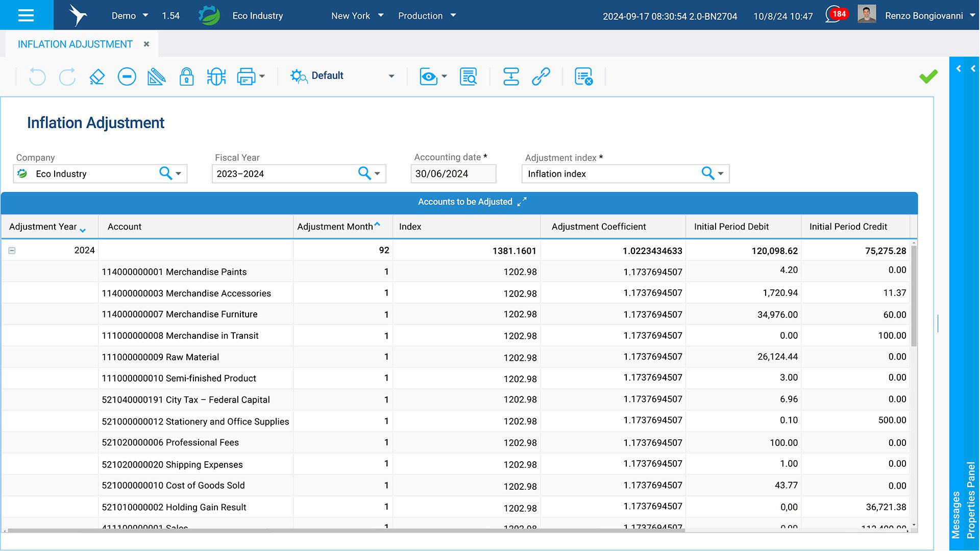Expand the Accounts to be Adjusted panel
The image size is (980, 551).
pyautogui.click(x=522, y=202)
